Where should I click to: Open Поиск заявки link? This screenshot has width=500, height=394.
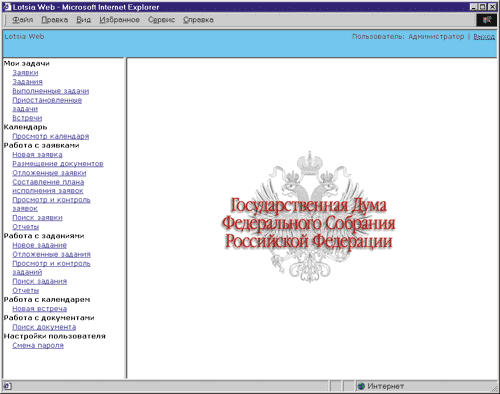37,218
